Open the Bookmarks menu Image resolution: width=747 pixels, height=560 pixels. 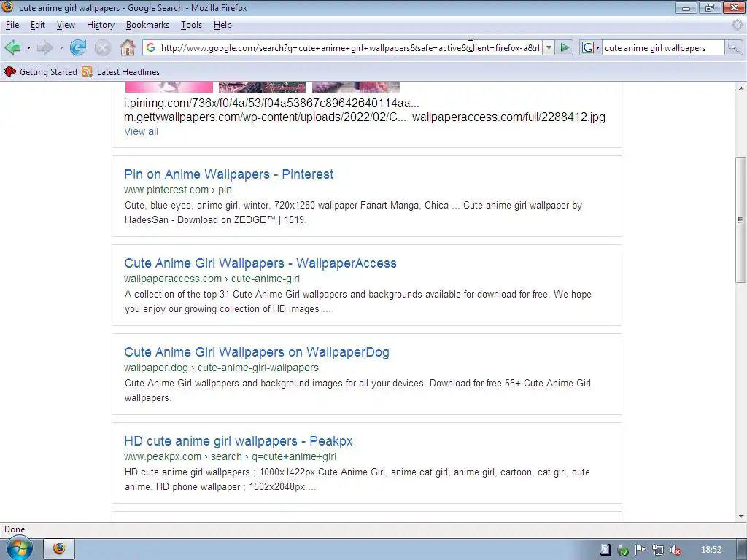[147, 25]
